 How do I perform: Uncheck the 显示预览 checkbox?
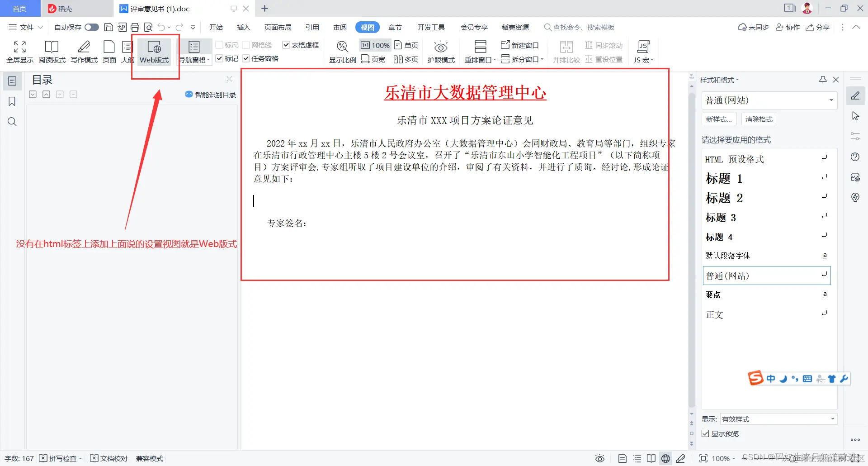pos(705,433)
